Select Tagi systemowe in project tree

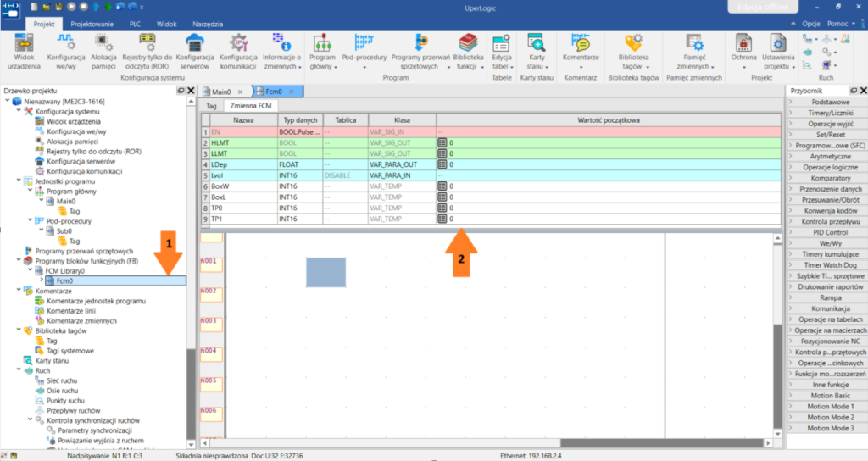coord(70,350)
